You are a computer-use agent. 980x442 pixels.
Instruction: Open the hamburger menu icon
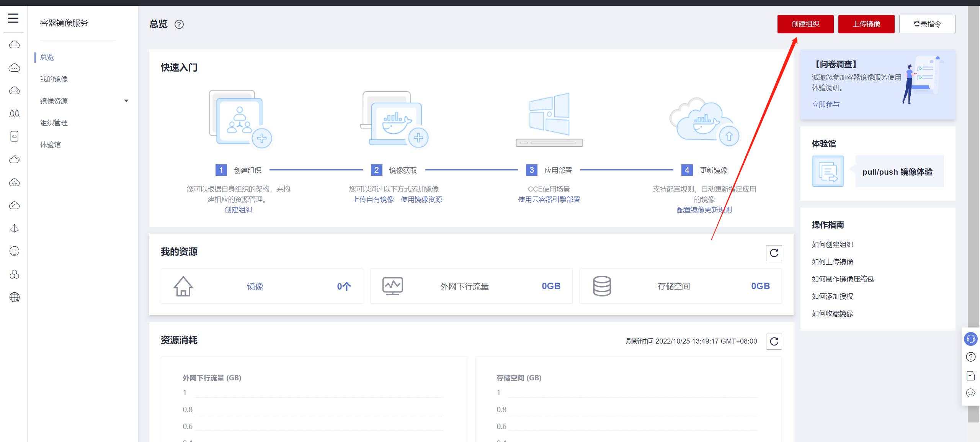[x=13, y=18]
